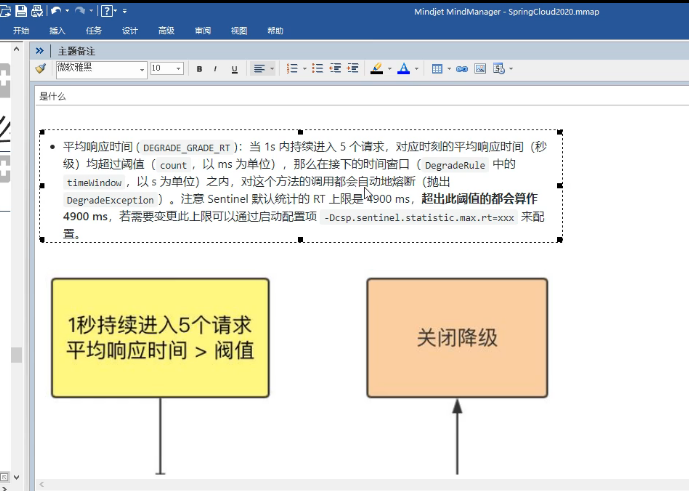Open the 设计 ribbon tab
Screen dimensions: 689x491
pos(130,30)
